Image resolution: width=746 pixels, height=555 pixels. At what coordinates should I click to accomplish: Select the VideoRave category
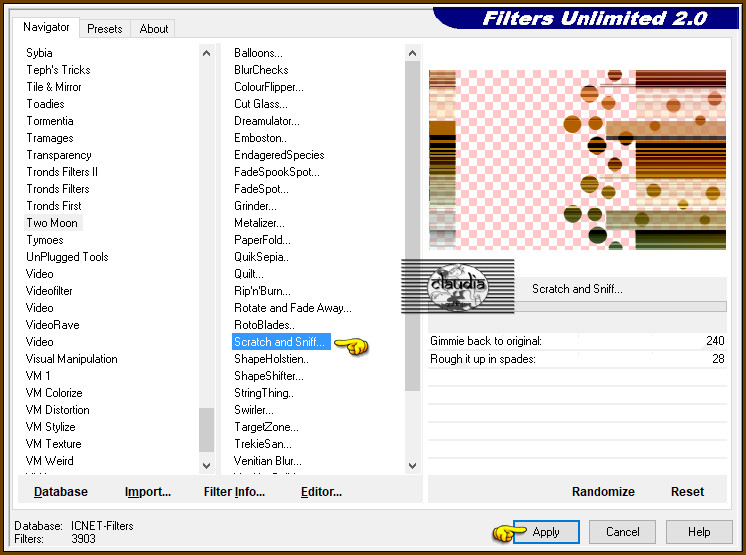[x=52, y=325]
